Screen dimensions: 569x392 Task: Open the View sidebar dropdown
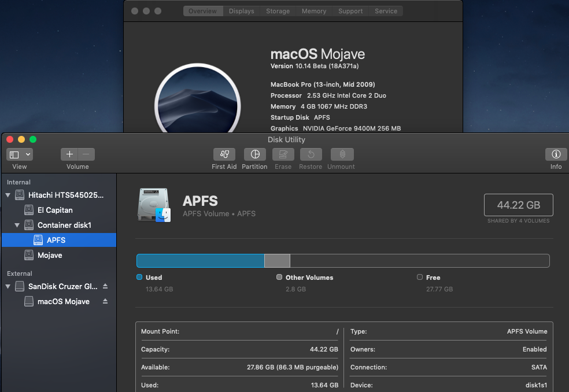click(x=20, y=154)
